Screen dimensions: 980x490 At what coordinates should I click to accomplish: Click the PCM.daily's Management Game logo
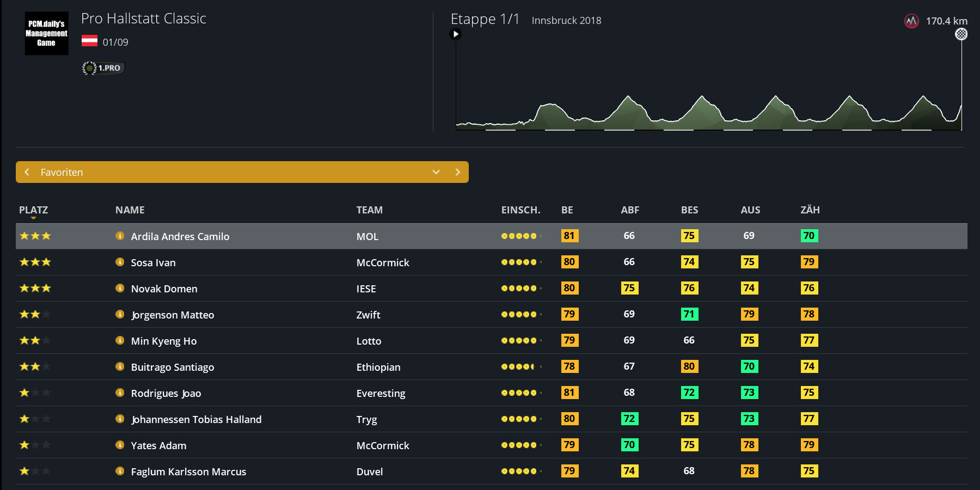pyautogui.click(x=46, y=33)
